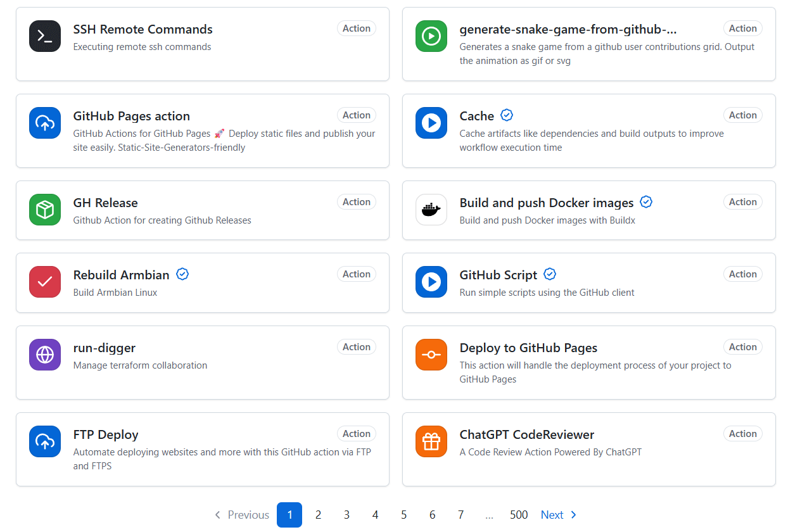Open the Rebuild Armbian title
Screen dimensions: 800x532
coord(122,275)
